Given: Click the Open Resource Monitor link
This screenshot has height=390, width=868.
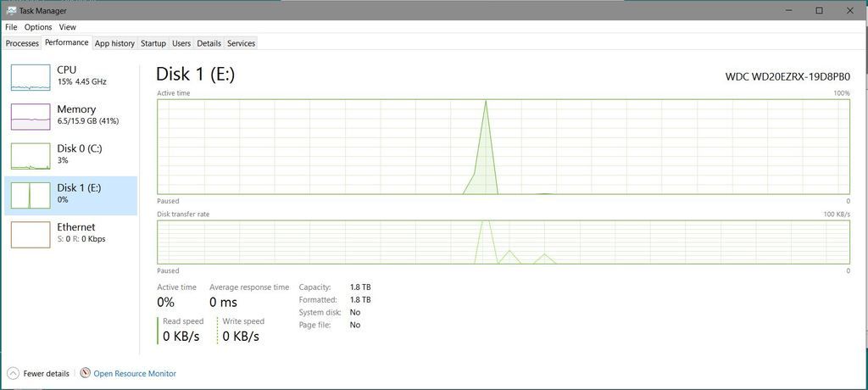Looking at the screenshot, I should point(135,373).
